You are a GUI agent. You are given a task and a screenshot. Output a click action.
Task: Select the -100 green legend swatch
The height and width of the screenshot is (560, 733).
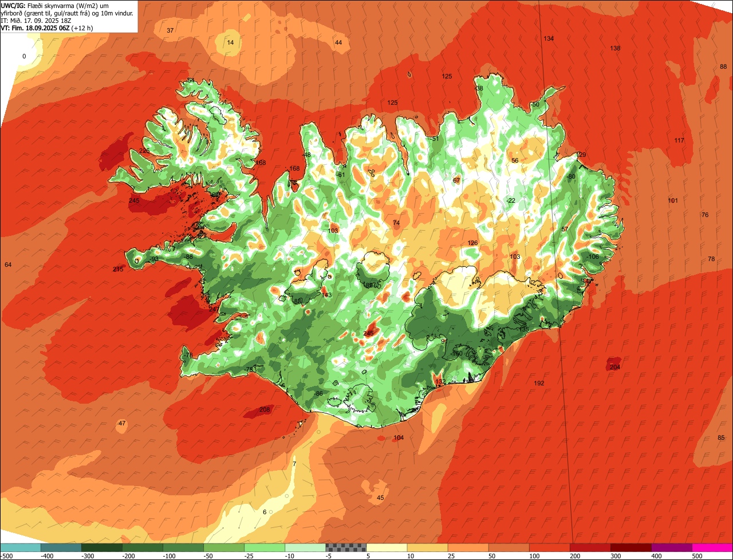[183, 547]
